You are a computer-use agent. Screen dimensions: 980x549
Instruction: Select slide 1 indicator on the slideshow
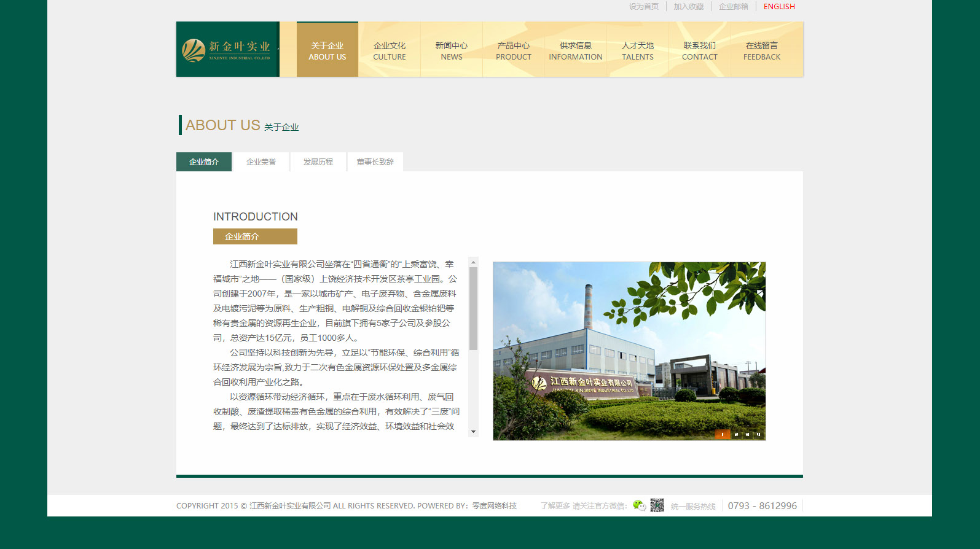[723, 435]
